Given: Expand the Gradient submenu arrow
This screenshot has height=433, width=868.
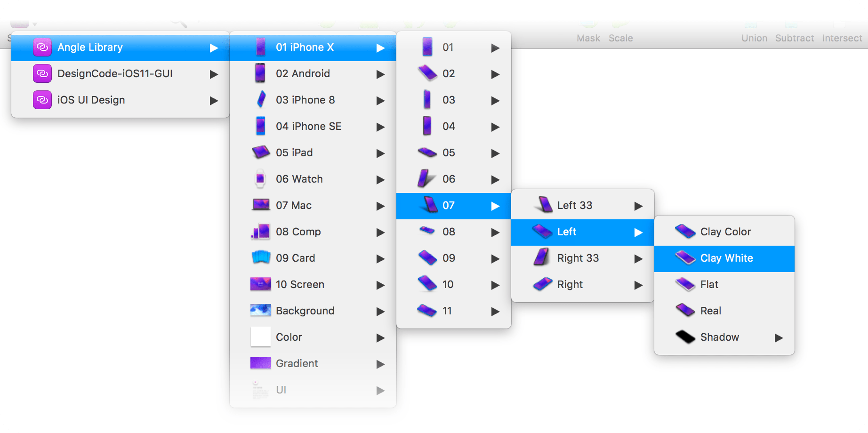Looking at the screenshot, I should [380, 364].
